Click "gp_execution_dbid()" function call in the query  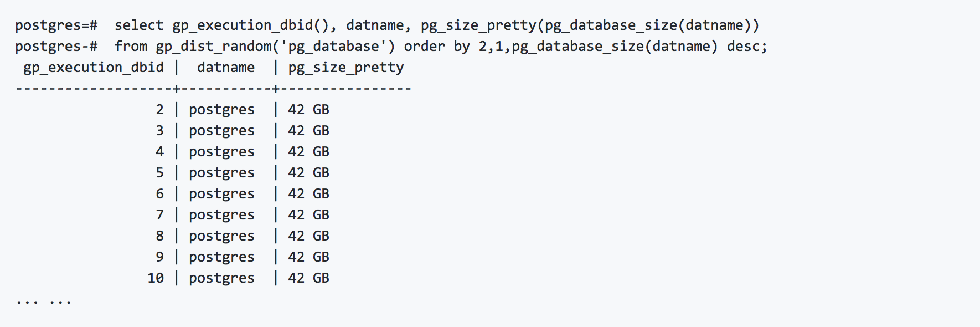(251, 25)
